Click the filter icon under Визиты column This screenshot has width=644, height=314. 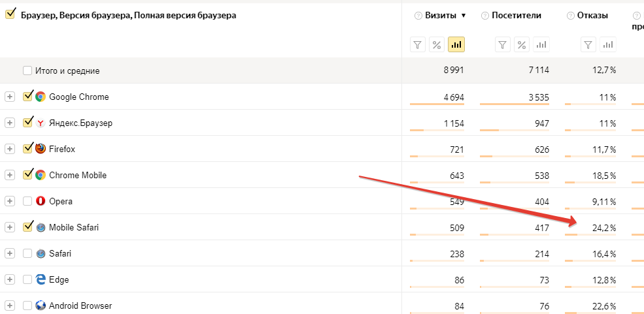tap(418, 44)
